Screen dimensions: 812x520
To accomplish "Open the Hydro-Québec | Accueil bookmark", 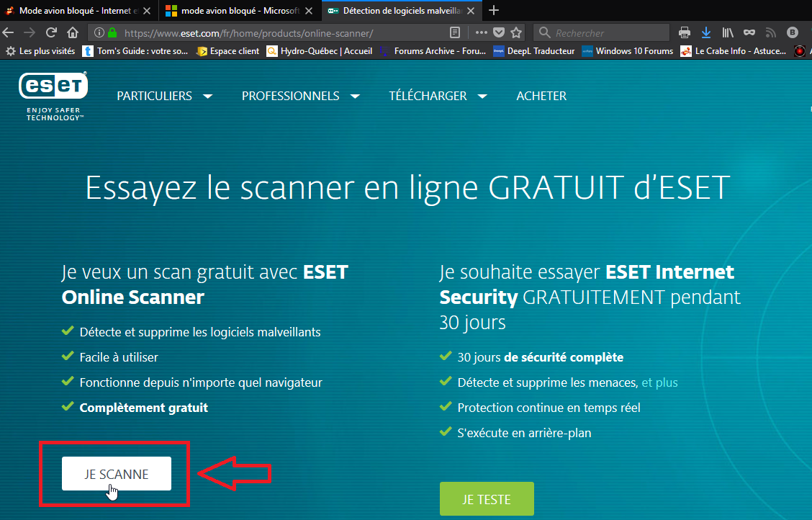I will [320, 50].
